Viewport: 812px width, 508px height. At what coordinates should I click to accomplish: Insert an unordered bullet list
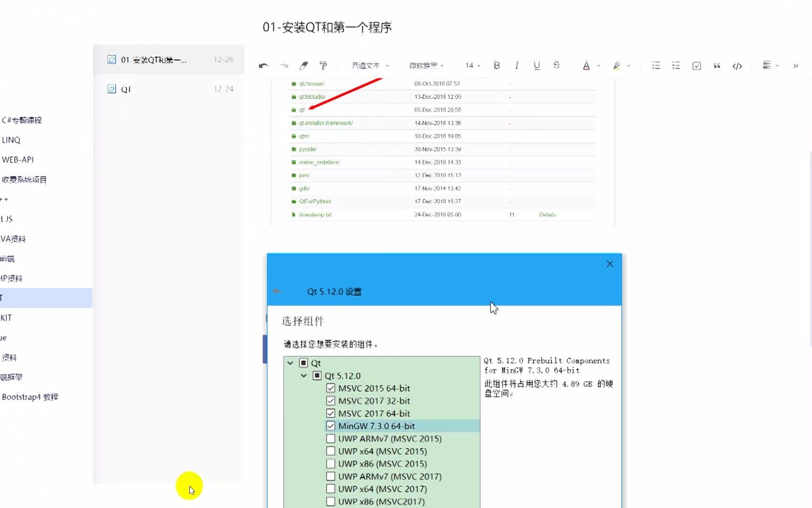click(656, 65)
